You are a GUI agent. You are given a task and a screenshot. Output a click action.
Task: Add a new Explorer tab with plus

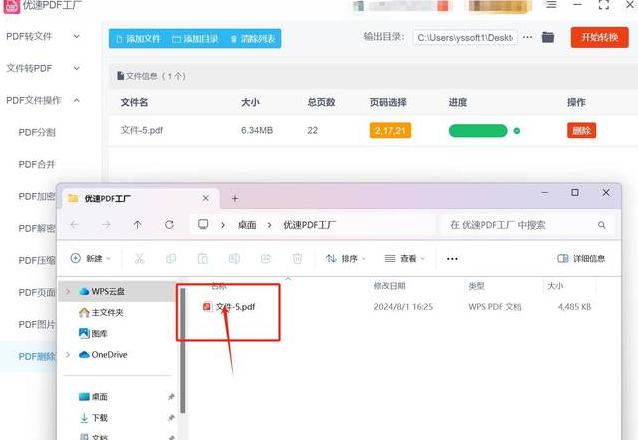[x=235, y=198]
